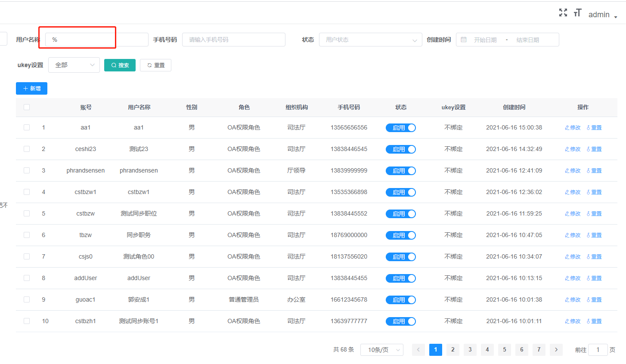The width and height of the screenshot is (626, 364).
Task: Reset icon for user csjs0
Action: point(594,257)
